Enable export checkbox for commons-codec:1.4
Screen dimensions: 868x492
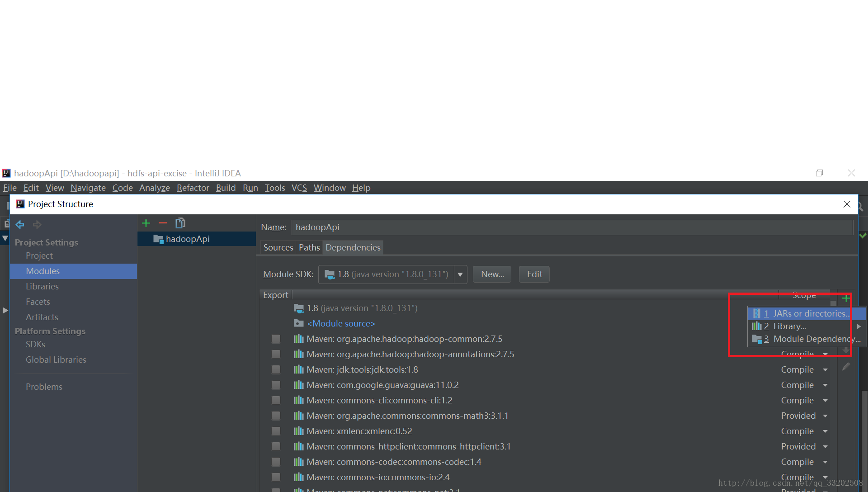(x=276, y=462)
